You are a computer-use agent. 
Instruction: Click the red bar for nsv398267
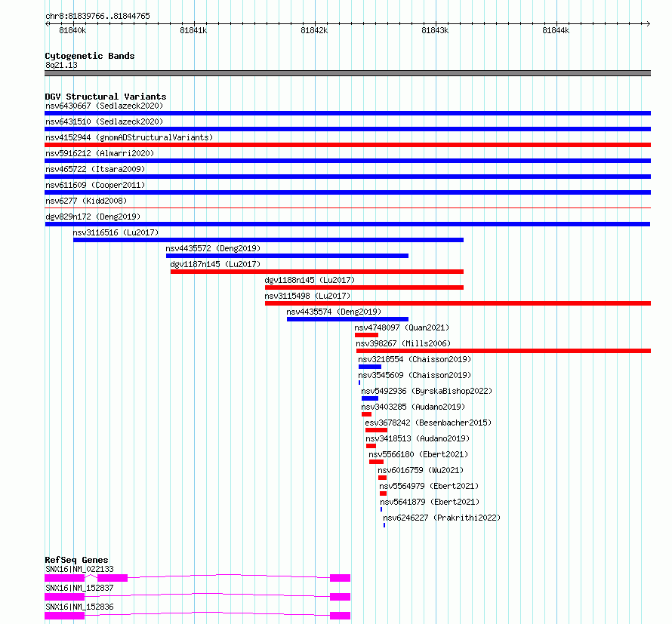pos(504,351)
